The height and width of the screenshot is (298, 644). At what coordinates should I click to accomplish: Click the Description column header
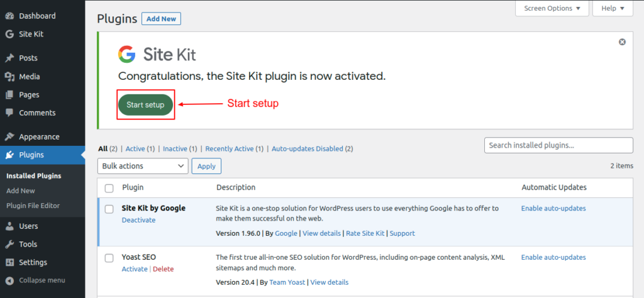pyautogui.click(x=236, y=187)
